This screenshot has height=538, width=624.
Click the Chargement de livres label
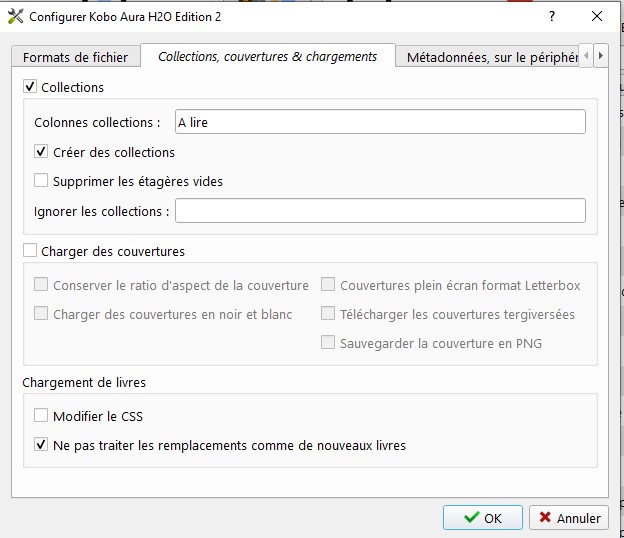[84, 382]
